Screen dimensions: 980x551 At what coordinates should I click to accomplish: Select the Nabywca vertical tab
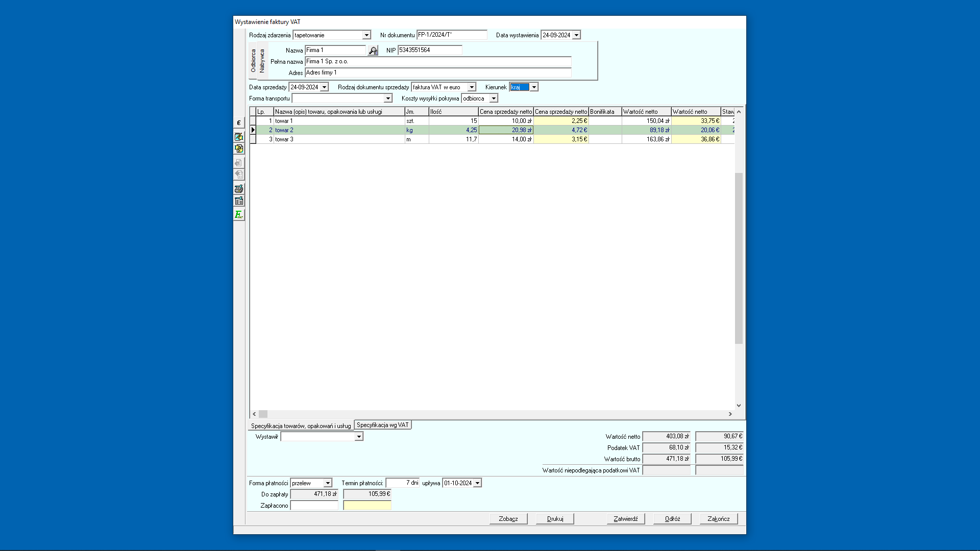point(262,60)
